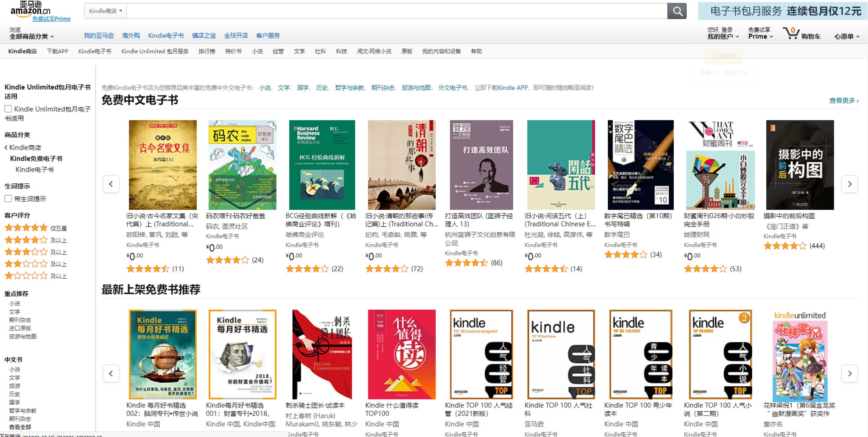Open 排行榜 tab in Kindle nav
Screen dimensions: 868x437
[x=207, y=51]
